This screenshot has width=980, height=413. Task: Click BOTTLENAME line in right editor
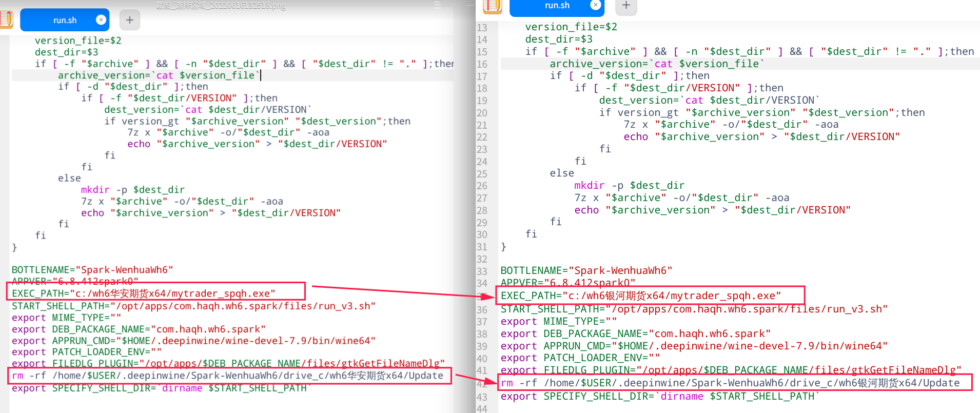586,270
